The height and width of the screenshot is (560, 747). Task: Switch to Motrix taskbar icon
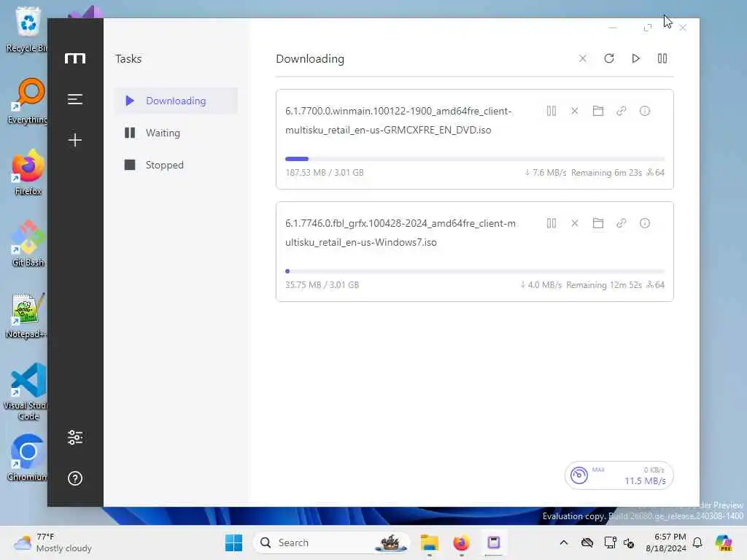tap(494, 542)
